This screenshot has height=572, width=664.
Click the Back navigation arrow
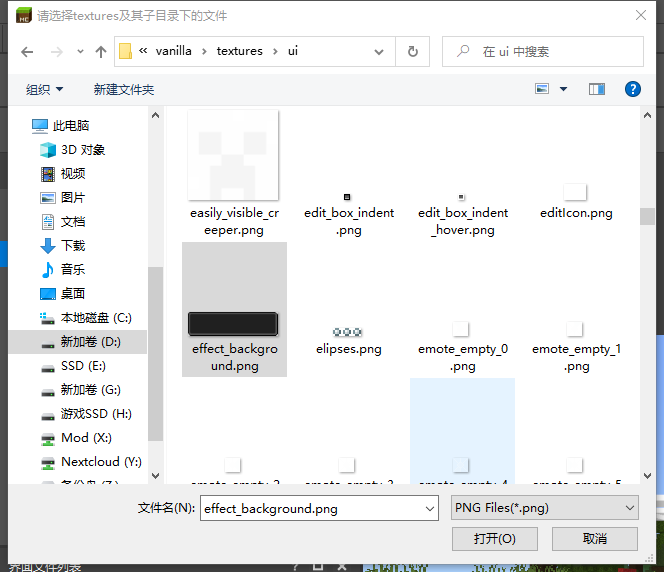pyautogui.click(x=24, y=51)
